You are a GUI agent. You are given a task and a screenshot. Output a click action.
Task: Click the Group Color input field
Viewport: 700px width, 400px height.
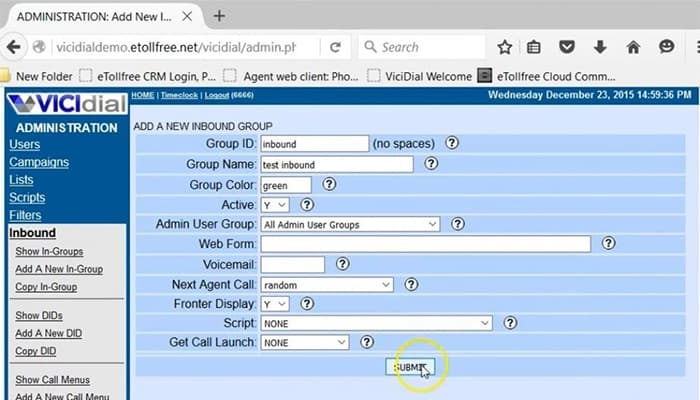coord(286,185)
